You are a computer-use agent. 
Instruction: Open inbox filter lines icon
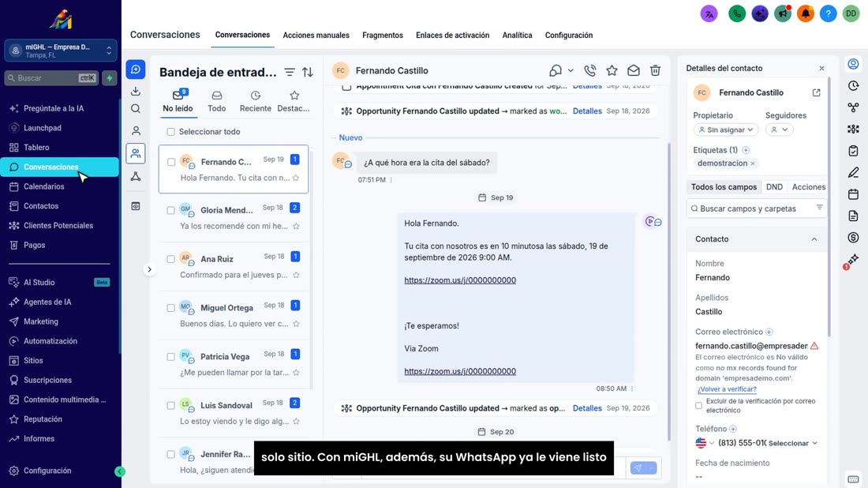coord(290,72)
